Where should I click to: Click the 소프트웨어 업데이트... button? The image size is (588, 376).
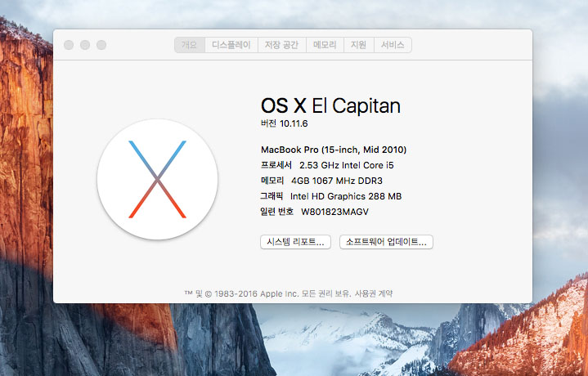click(386, 242)
